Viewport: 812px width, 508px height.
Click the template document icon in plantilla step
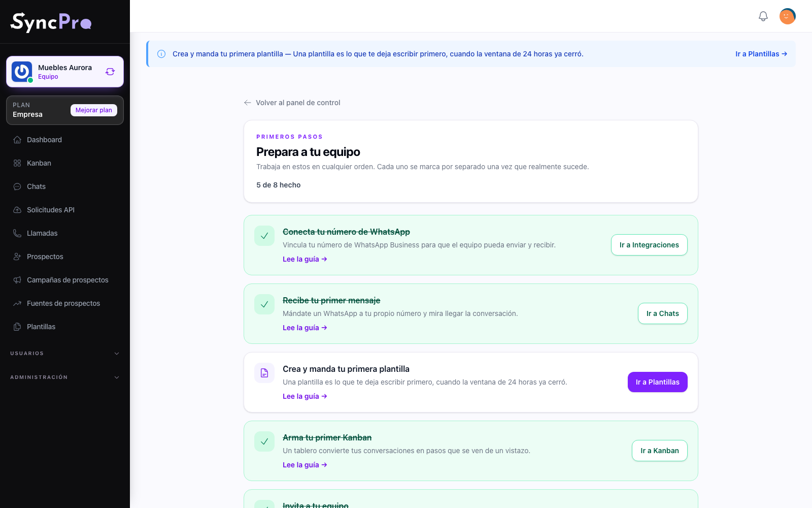click(x=264, y=373)
